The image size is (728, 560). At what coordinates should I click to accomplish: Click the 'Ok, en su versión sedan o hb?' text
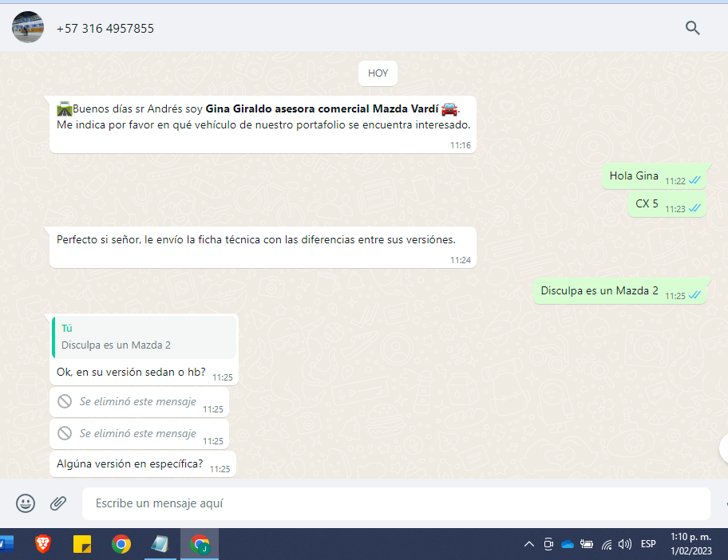131,372
